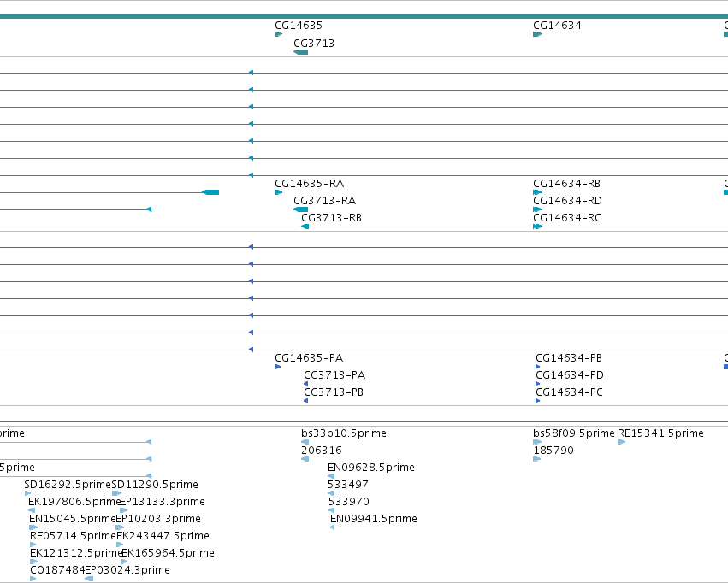728x583 pixels.
Task: Click the 206316 feature label
Action: click(322, 450)
